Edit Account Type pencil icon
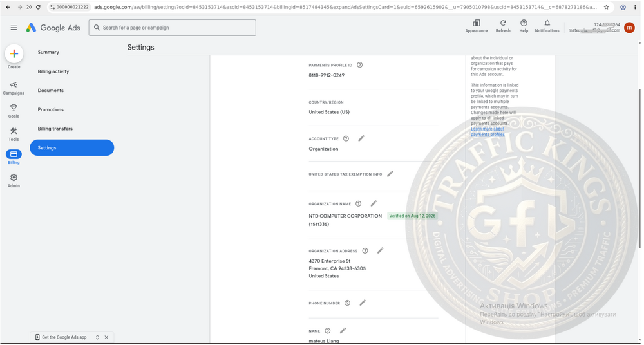The image size is (644, 345). point(361,138)
